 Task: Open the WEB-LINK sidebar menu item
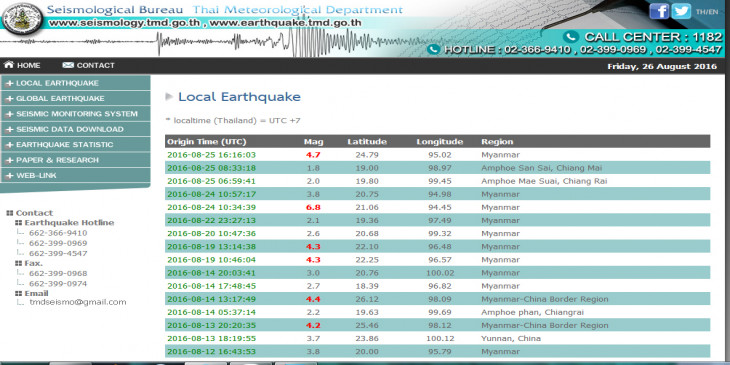[x=75, y=175]
